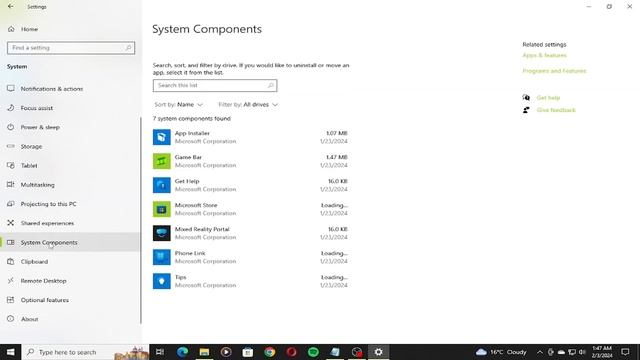Image resolution: width=640 pixels, height=360 pixels.
Task: Open the Apps & features link
Action: pos(544,55)
